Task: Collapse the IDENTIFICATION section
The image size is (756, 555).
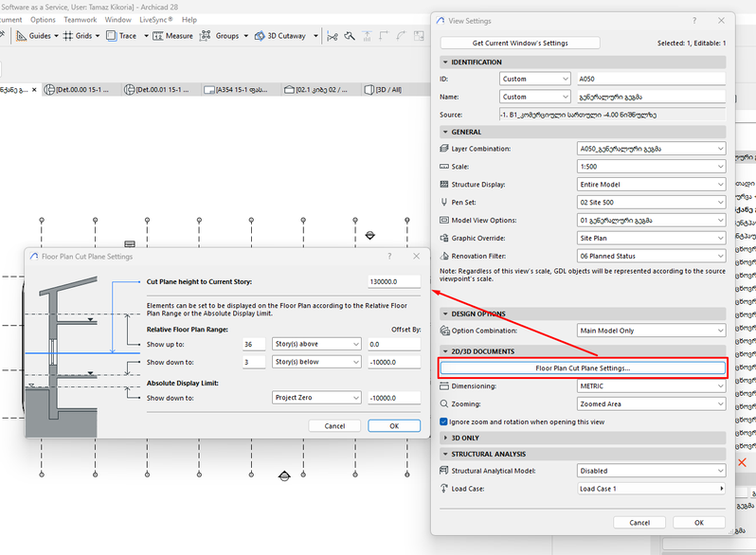Action: click(445, 63)
